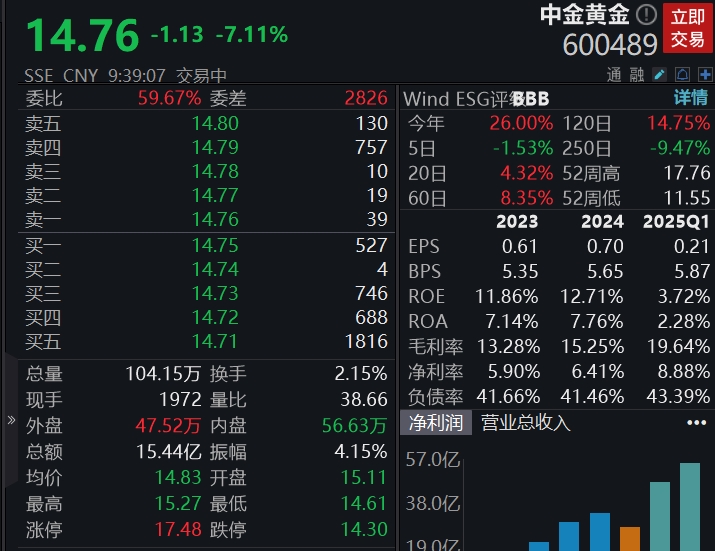Click the stock code 600489
Viewport: 715px width, 551px height.
tap(610, 45)
